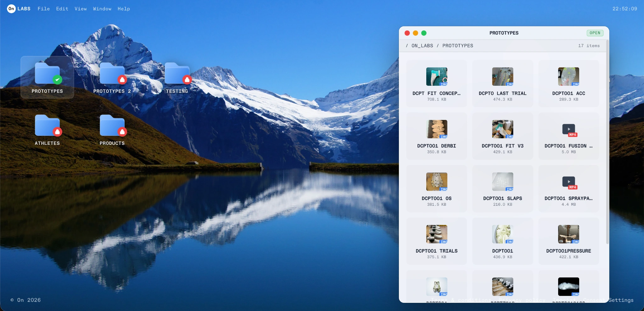Open the locked PROTOTYPES 2 folder
644x311 pixels.
point(112,77)
